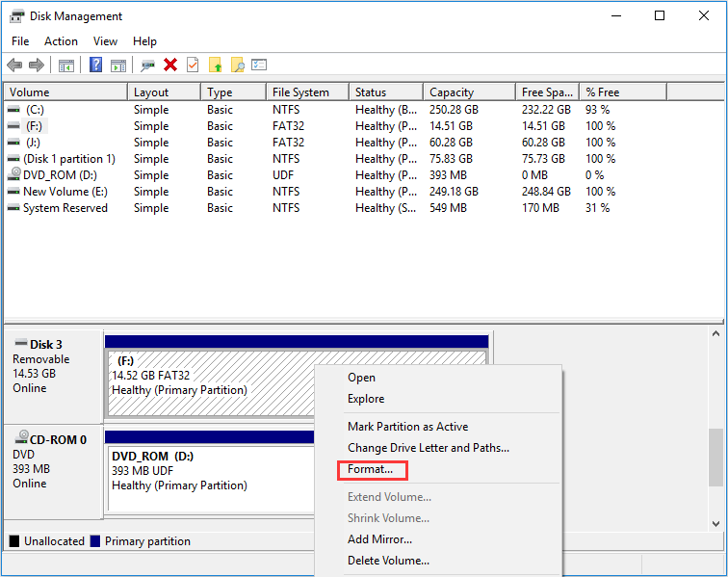Viewport: 728px width, 577px height.
Task: Open the Action menu
Action: [x=61, y=41]
